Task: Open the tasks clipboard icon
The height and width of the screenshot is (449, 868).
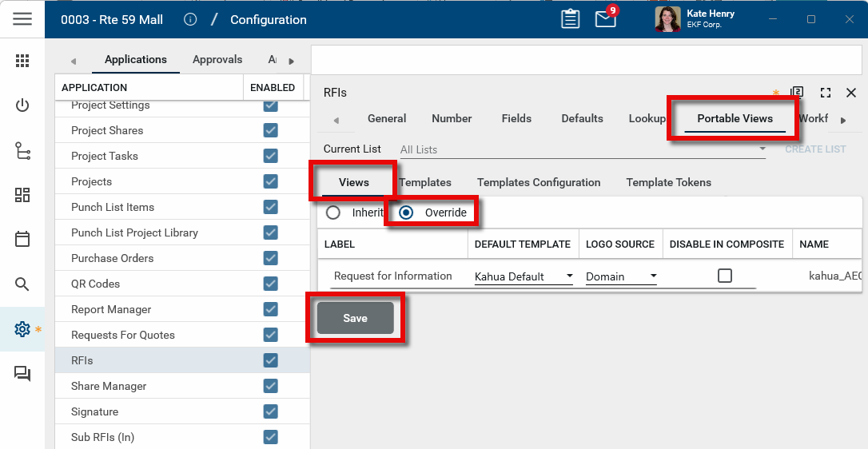Action: 570,19
